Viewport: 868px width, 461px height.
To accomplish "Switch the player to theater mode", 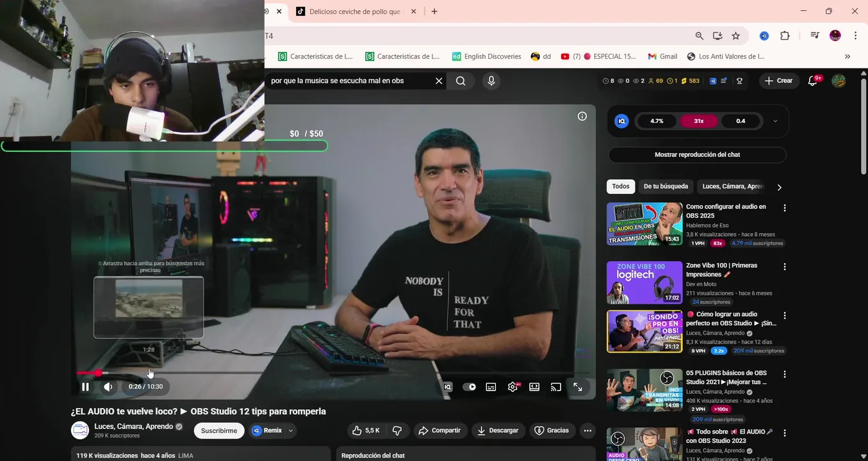I will click(x=534, y=387).
